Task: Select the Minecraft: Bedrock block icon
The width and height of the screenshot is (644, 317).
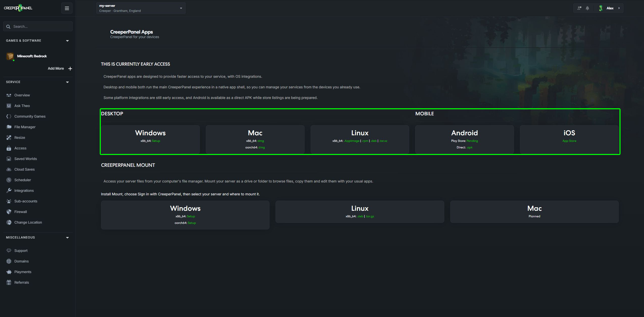Action: coord(10,56)
